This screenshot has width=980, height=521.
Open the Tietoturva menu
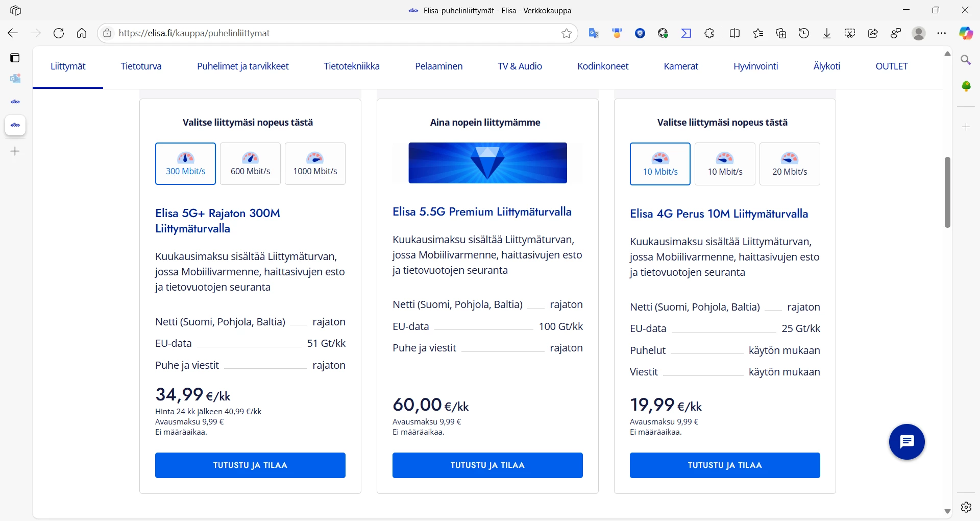click(x=141, y=66)
